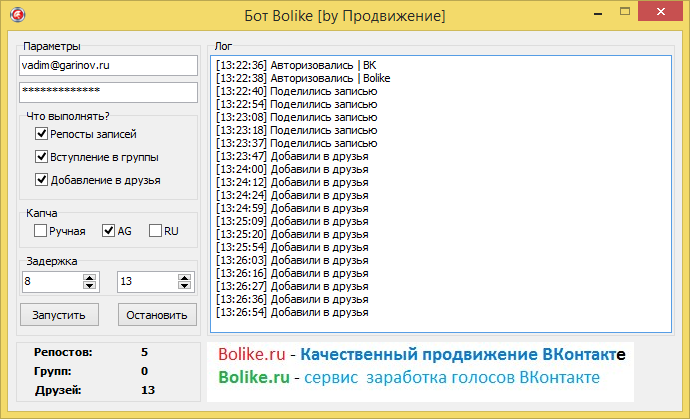Select the 13:23:18 Поделились записью entry
This screenshot has height=419, width=690.
click(x=297, y=130)
